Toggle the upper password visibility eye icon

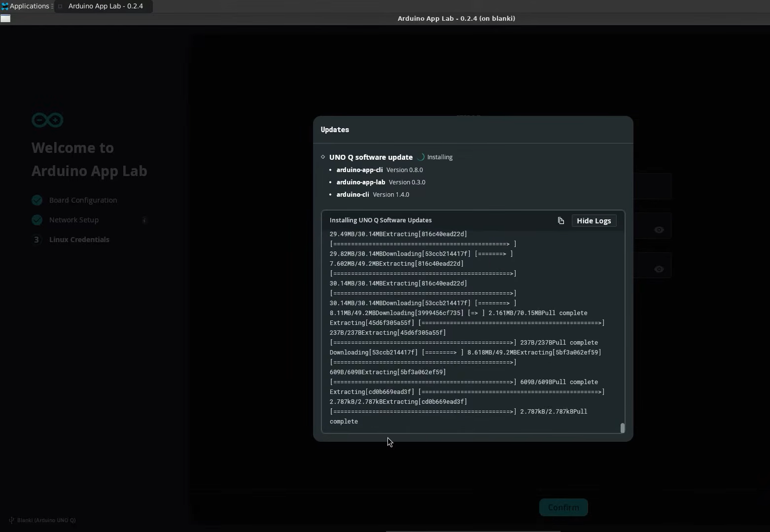[659, 230]
